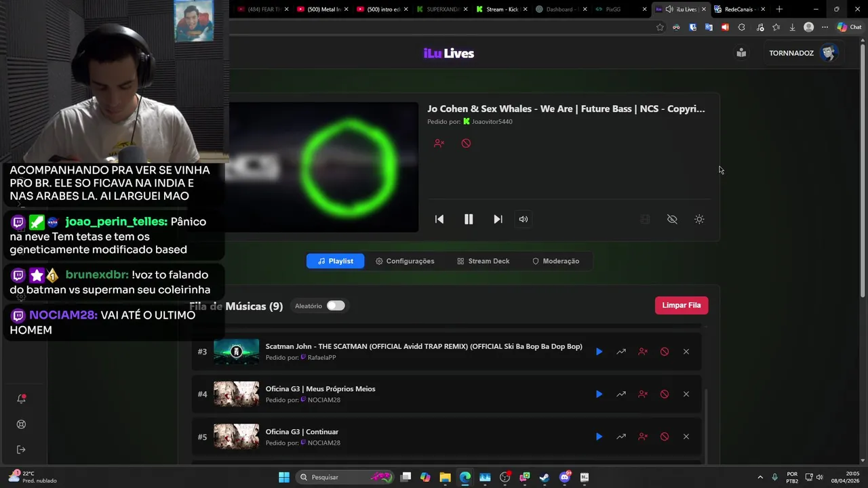Image resolution: width=868 pixels, height=488 pixels.
Task: Click the queue list scrollbar
Action: (x=706, y=426)
